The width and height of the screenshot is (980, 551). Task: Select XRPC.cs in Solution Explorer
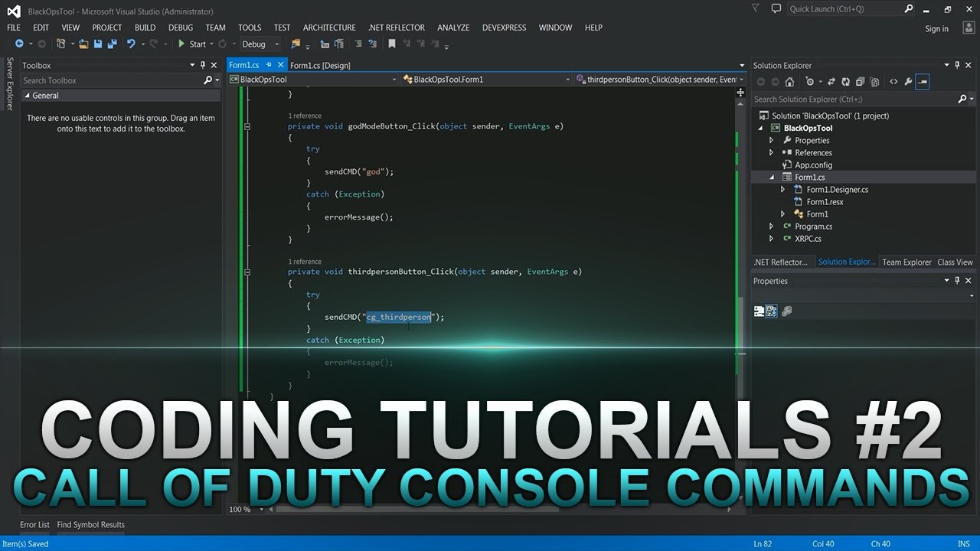808,239
